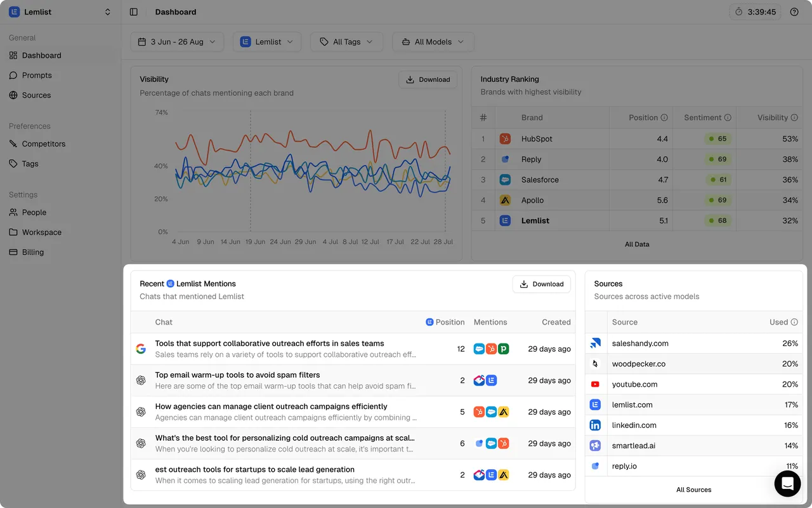812x508 pixels.
Task: Open the help question mark icon
Action: [x=794, y=12]
